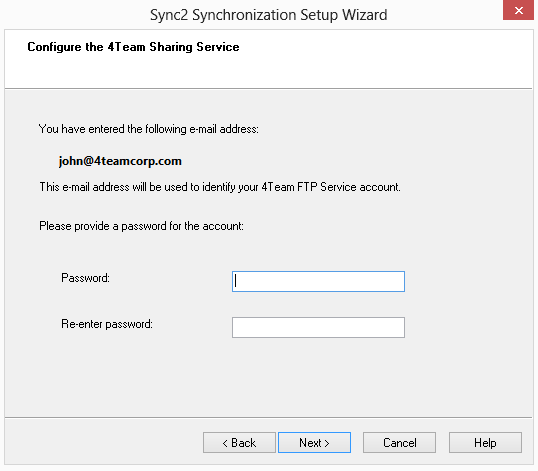538x471 pixels.
Task: Go to the previous step with Back
Action: coord(239,443)
